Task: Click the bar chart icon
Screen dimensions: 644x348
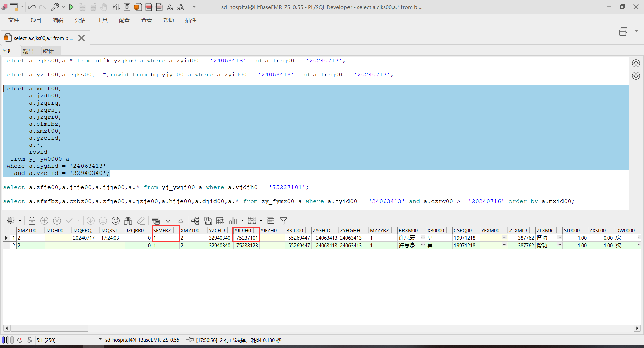Action: [x=233, y=221]
